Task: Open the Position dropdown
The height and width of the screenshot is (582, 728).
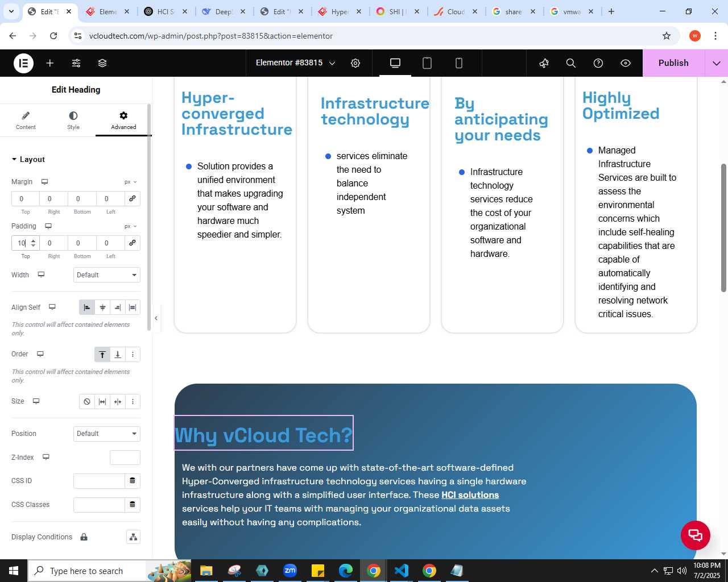Action: (107, 434)
